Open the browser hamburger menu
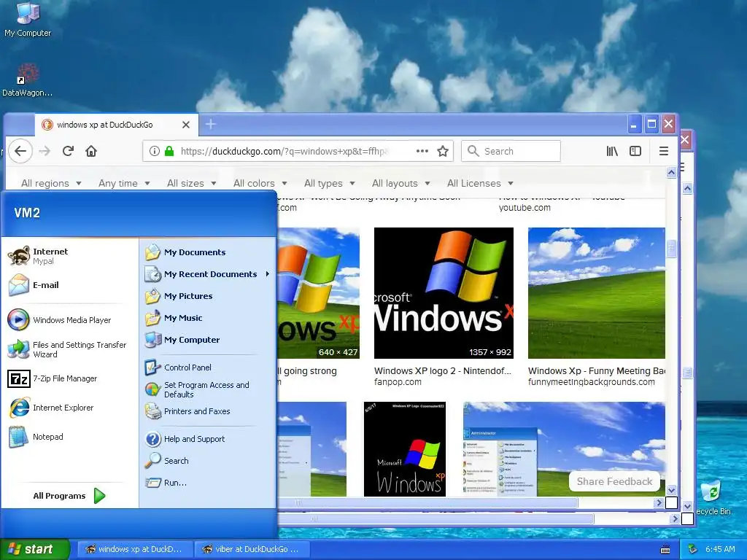The image size is (747, 560). click(x=664, y=151)
